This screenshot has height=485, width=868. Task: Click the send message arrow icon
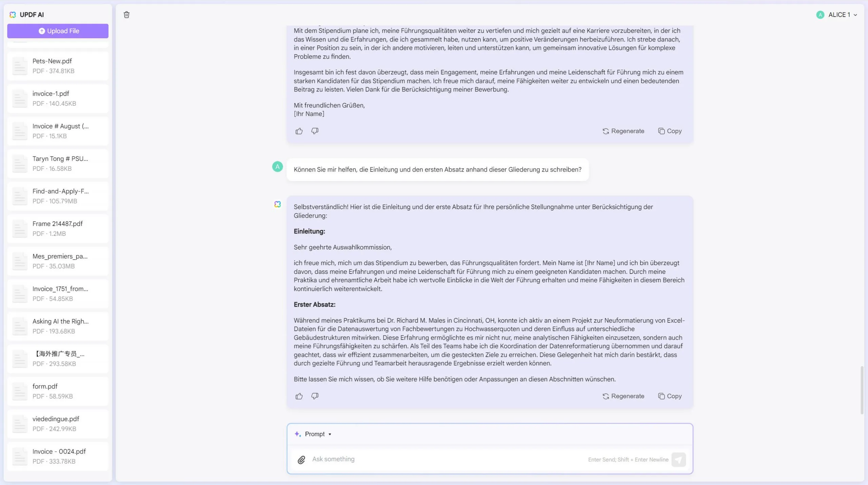678,460
